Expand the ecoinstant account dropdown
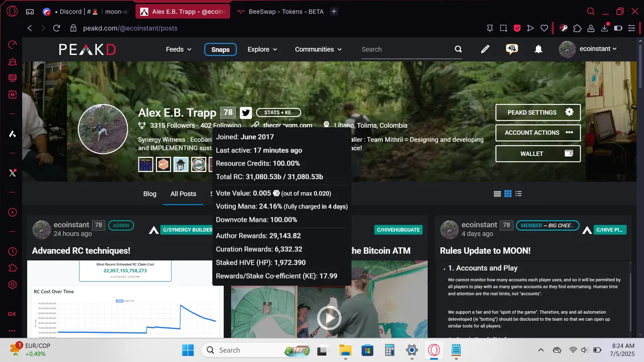 point(588,49)
